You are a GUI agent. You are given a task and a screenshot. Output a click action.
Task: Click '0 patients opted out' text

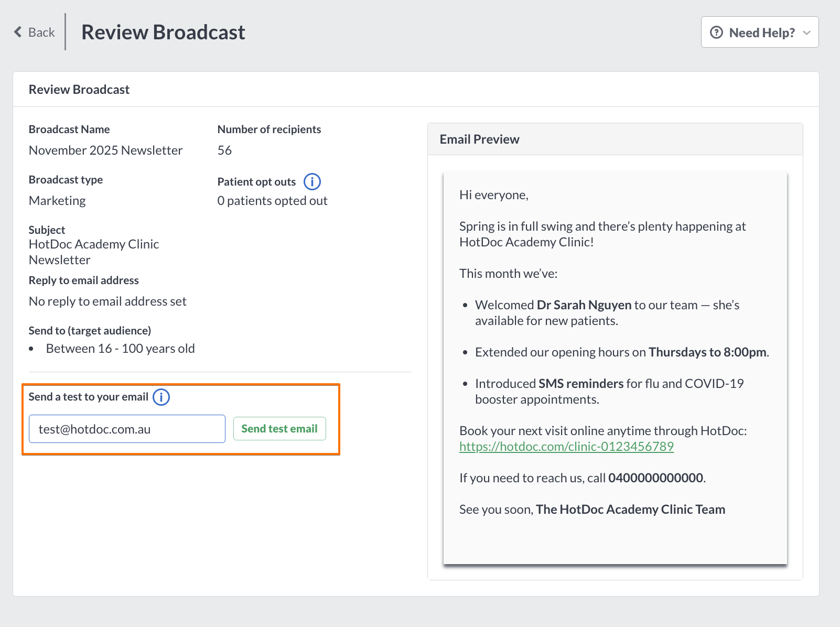pyautogui.click(x=272, y=201)
